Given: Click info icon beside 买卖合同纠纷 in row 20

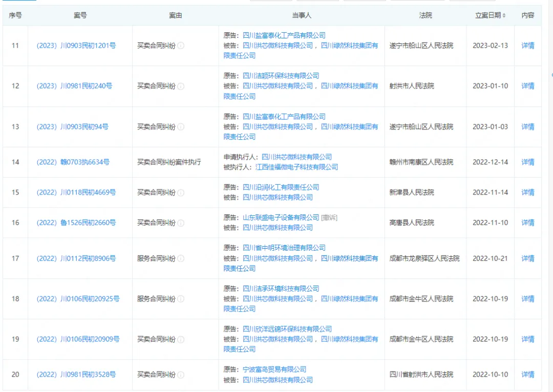Looking at the screenshot, I should (181, 375).
